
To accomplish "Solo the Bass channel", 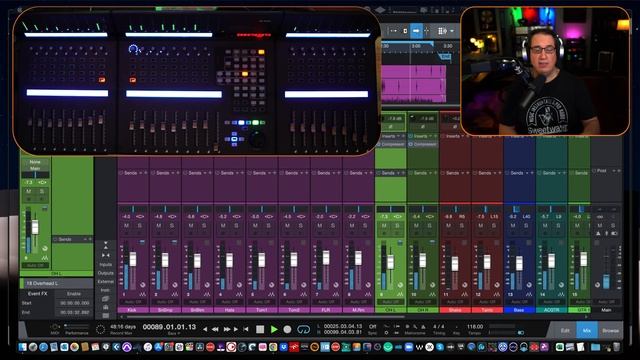I will [x=526, y=225].
